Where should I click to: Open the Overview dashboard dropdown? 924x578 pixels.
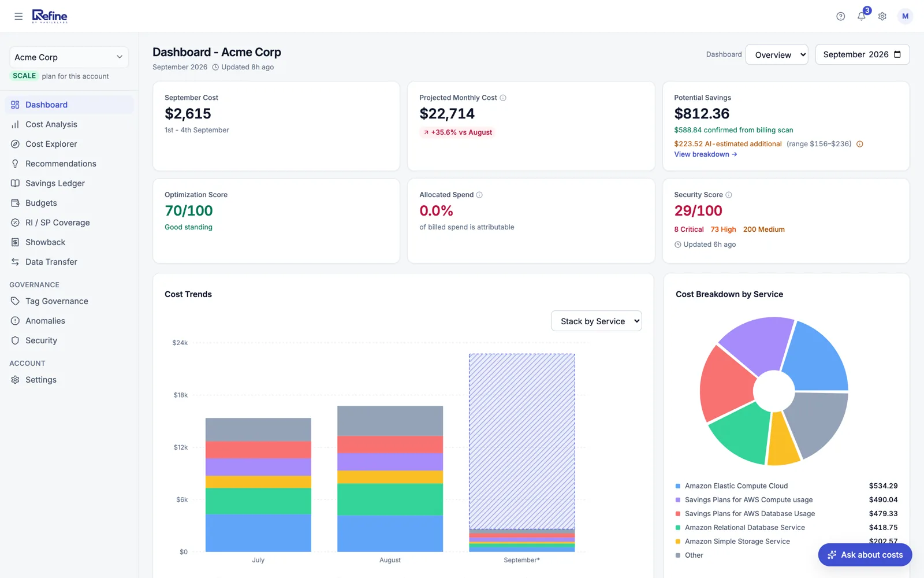coord(777,54)
